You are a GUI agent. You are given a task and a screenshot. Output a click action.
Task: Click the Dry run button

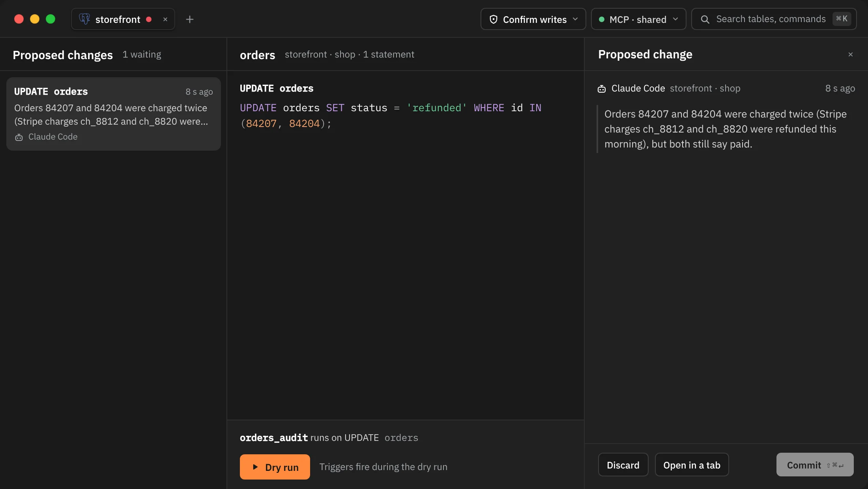(275, 467)
